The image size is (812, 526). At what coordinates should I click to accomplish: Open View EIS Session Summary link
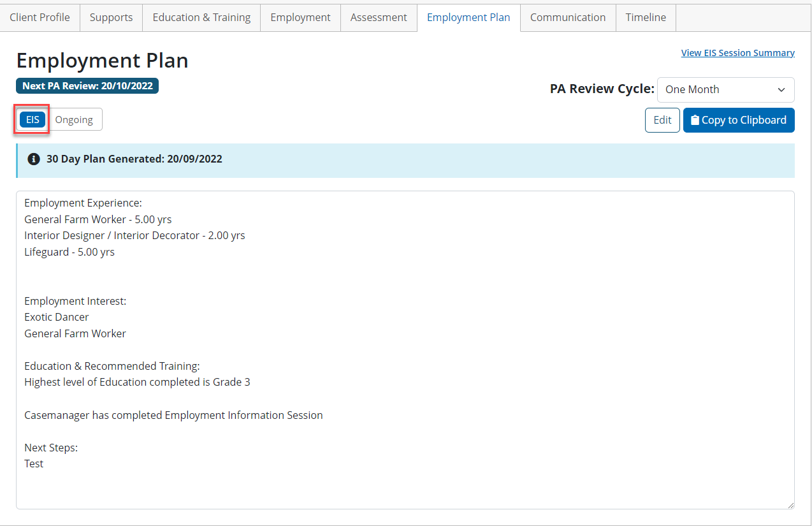737,53
